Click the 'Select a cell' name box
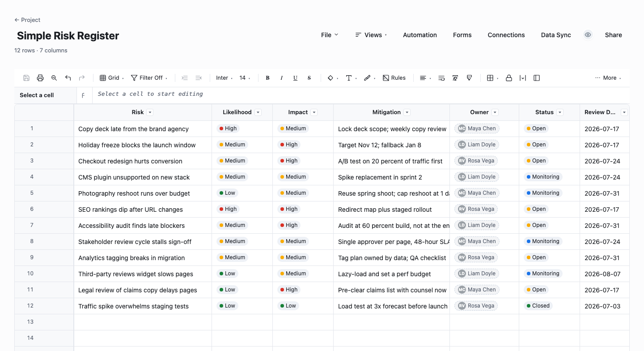 tap(45, 95)
